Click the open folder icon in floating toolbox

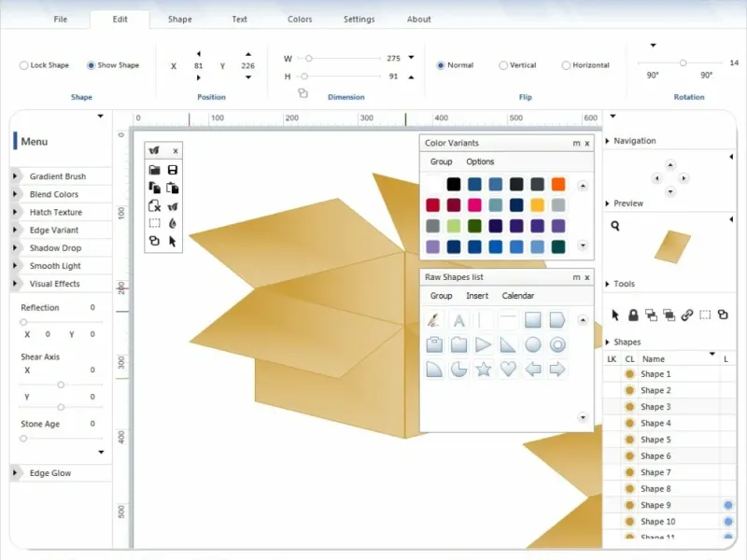tap(154, 170)
